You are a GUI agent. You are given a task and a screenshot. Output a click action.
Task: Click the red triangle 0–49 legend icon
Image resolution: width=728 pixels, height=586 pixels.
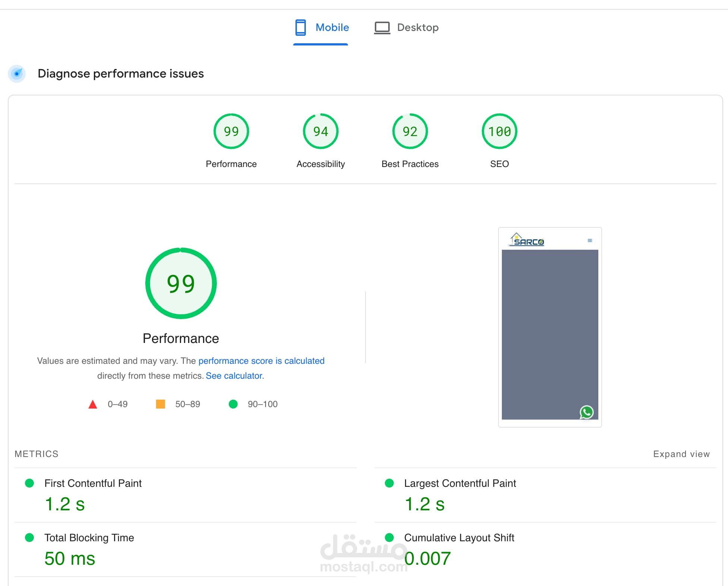tap(93, 404)
